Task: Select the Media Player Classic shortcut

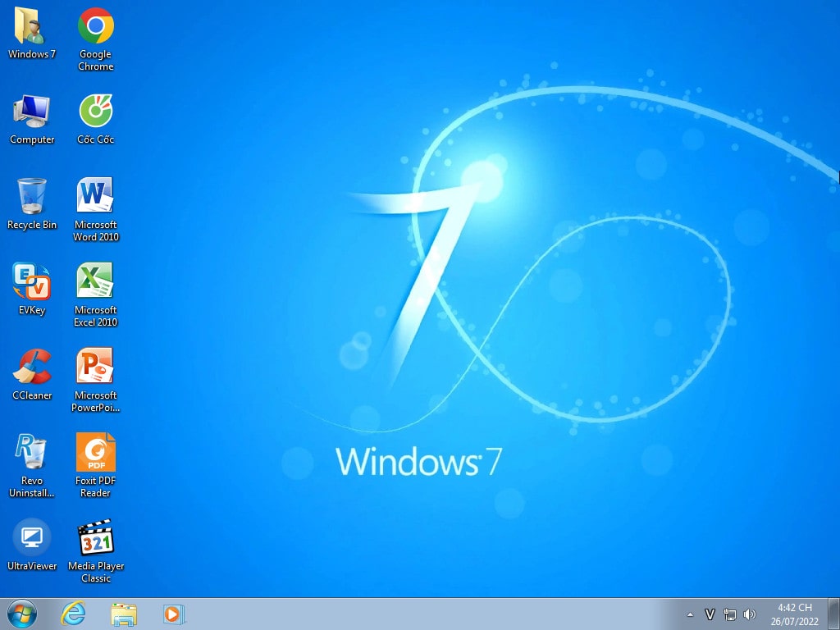Action: point(96,550)
